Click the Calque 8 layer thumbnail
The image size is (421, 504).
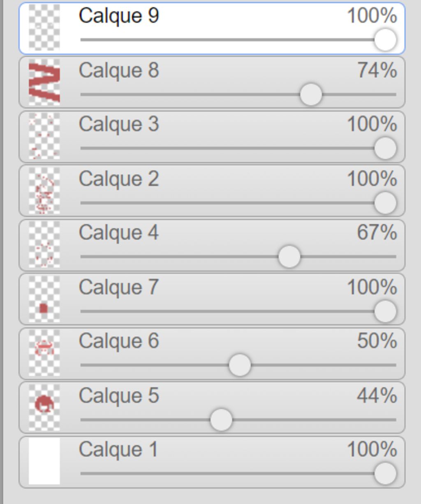pyautogui.click(x=44, y=82)
